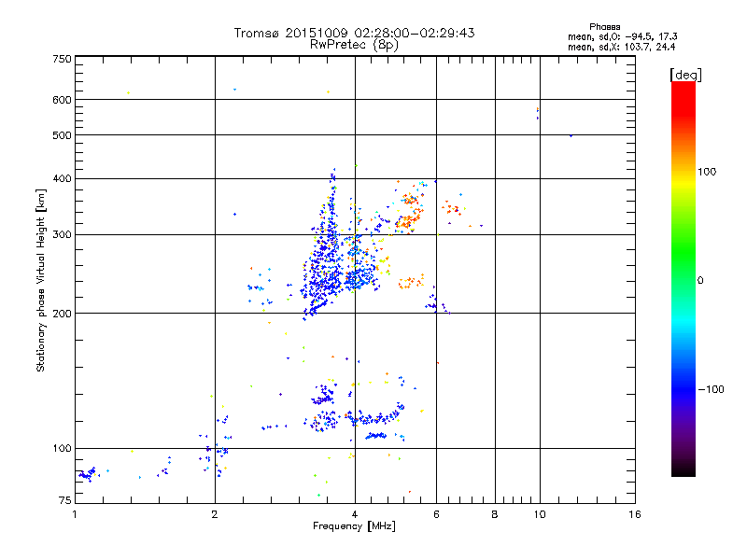Image resolution: width=747 pixels, height=560 pixels.
Task: Click the y-axis tick label '600'
Action: pyautogui.click(x=62, y=100)
